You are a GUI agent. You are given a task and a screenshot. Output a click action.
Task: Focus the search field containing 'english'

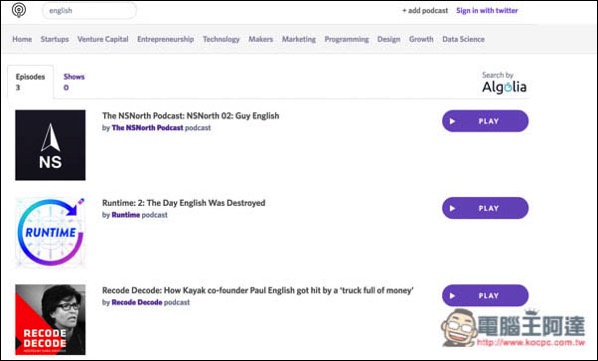(x=89, y=11)
